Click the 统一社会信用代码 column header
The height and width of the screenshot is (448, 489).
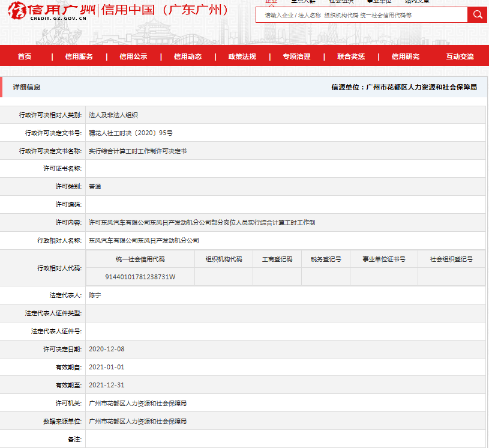pyautogui.click(x=140, y=259)
